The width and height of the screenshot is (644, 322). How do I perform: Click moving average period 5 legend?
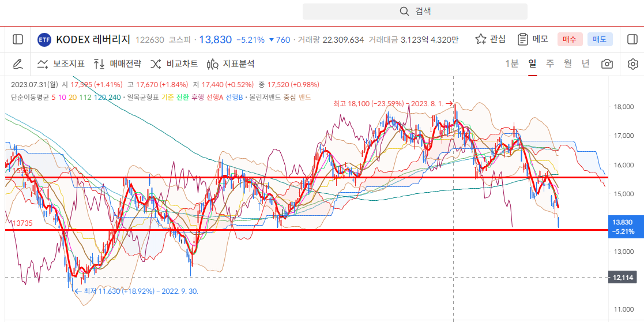click(54, 98)
